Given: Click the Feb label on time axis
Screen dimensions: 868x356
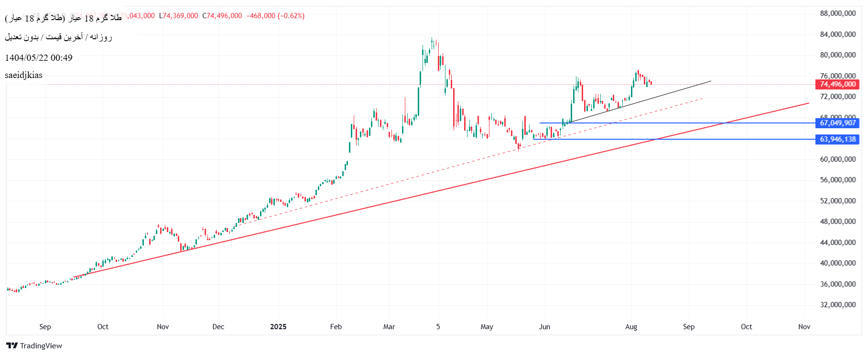Looking at the screenshot, I should (x=336, y=327).
